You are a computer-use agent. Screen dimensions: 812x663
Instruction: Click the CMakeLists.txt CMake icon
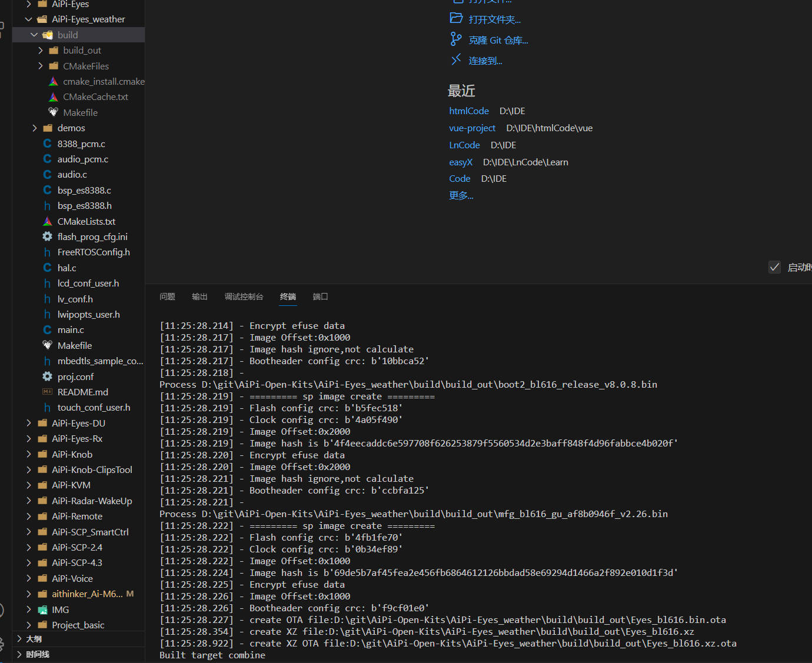48,221
